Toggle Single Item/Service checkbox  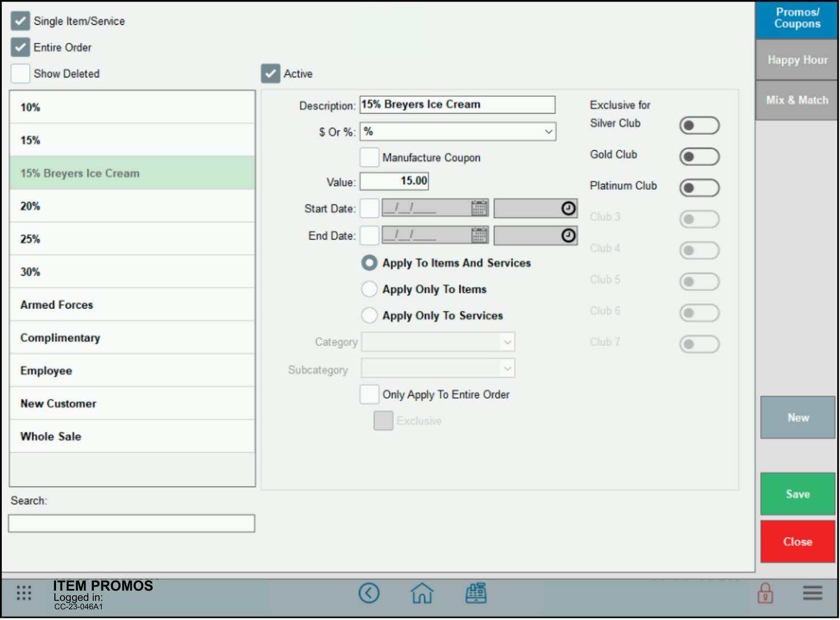click(20, 21)
